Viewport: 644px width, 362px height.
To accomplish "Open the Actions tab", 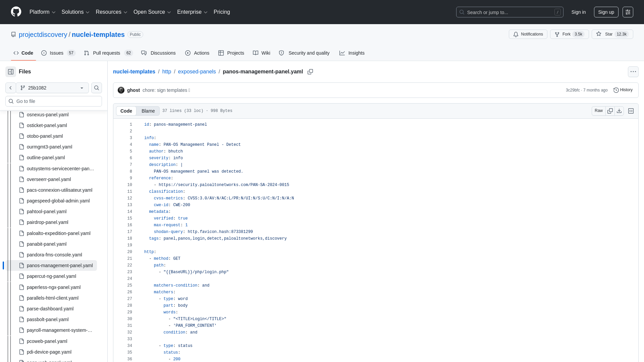I will pos(197,53).
